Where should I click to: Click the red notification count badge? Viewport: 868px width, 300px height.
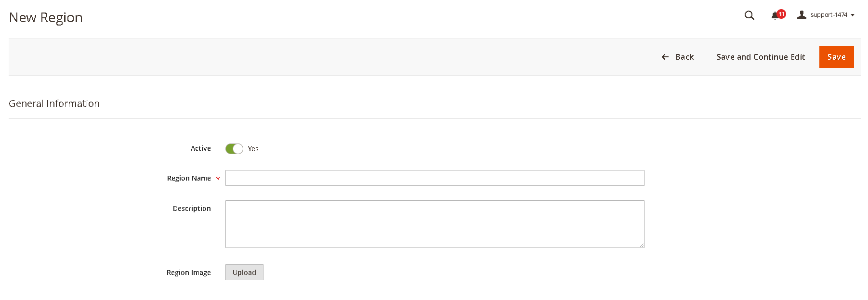tap(781, 14)
